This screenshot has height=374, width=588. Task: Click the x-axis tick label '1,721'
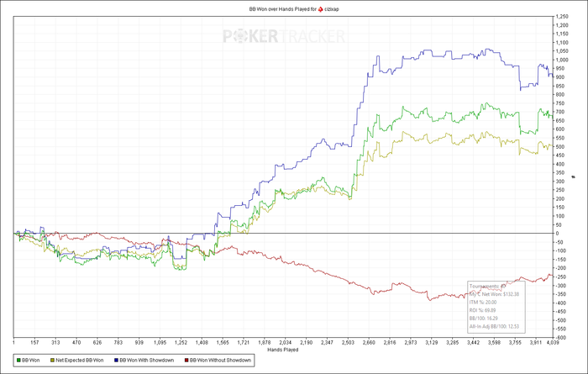click(244, 343)
